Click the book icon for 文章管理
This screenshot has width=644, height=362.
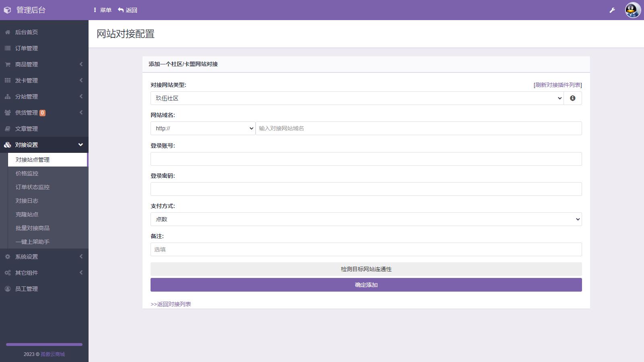pyautogui.click(x=8, y=129)
